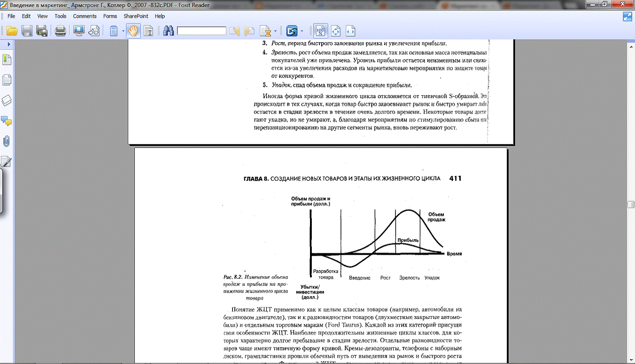The height and width of the screenshot is (364, 635).
Task: Open the Edit menu
Action: click(26, 16)
